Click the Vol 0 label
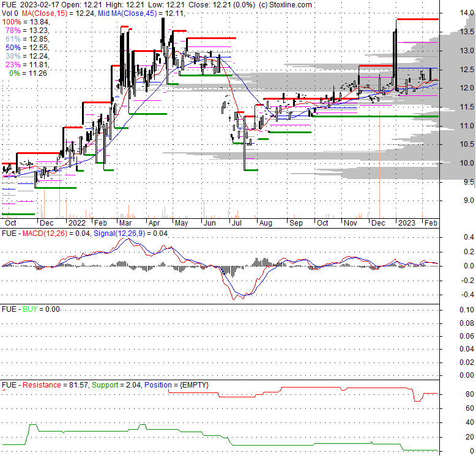476x456 pixels. 10,13
